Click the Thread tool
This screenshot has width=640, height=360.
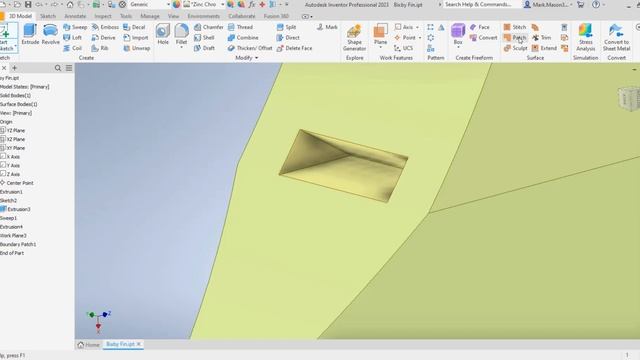point(240,27)
